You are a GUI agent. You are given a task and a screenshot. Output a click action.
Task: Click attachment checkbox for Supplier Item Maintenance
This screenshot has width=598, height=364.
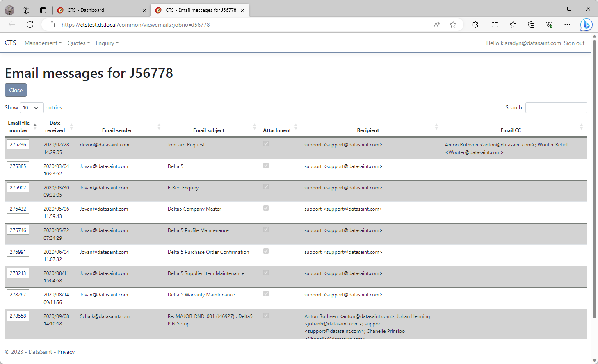point(266,273)
